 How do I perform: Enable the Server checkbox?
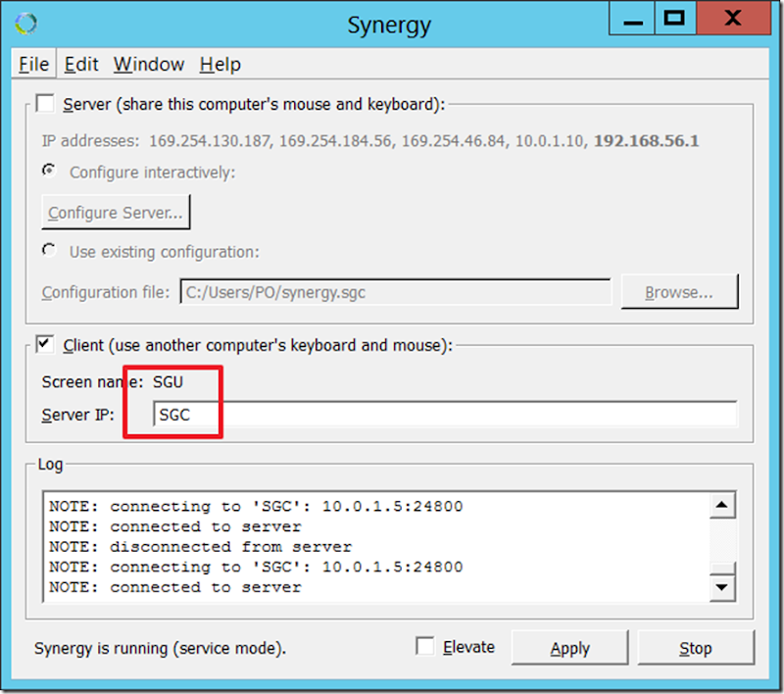tap(46, 103)
